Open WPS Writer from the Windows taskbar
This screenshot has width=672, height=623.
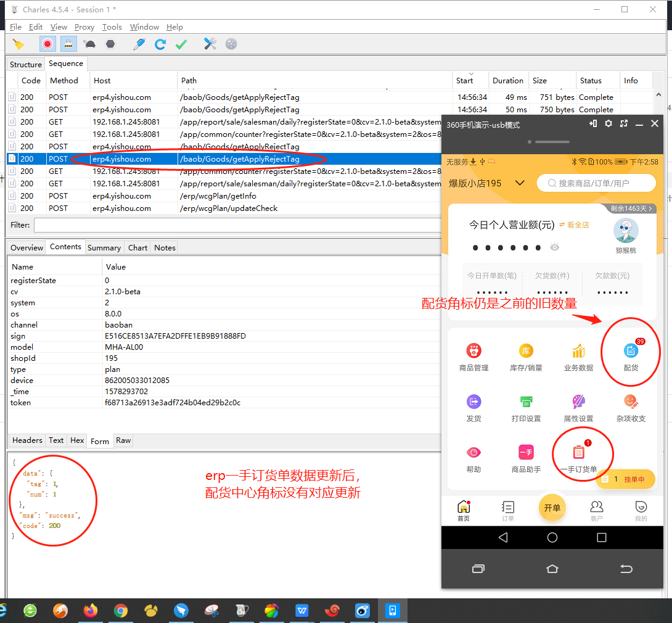tap(301, 611)
